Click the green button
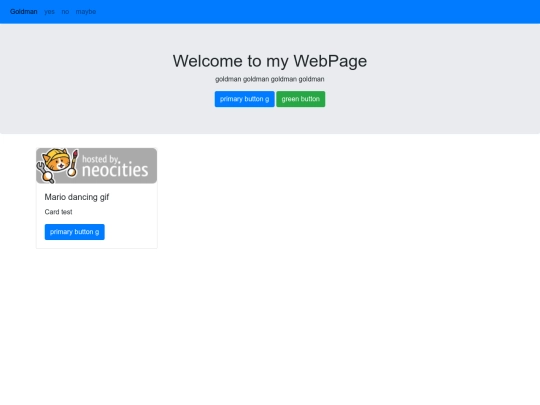The width and height of the screenshot is (540, 405). tap(301, 99)
